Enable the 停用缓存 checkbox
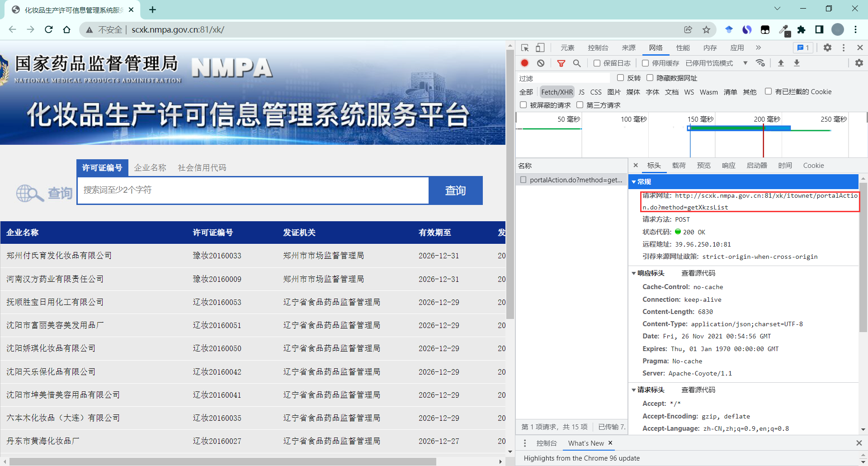Image resolution: width=868 pixels, height=466 pixels. click(x=646, y=63)
